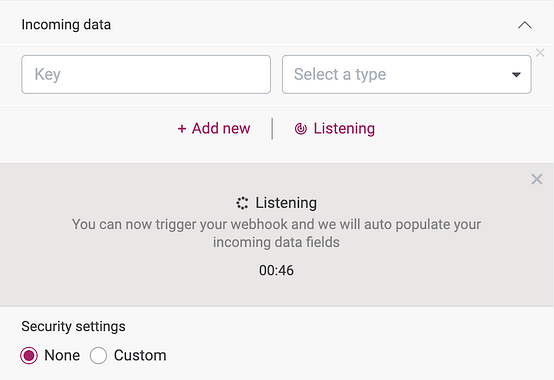Click the webhook trigger description text

point(276,233)
